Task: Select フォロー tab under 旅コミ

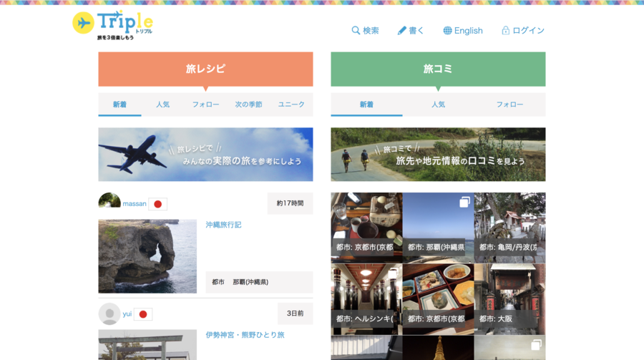Action: (x=509, y=104)
